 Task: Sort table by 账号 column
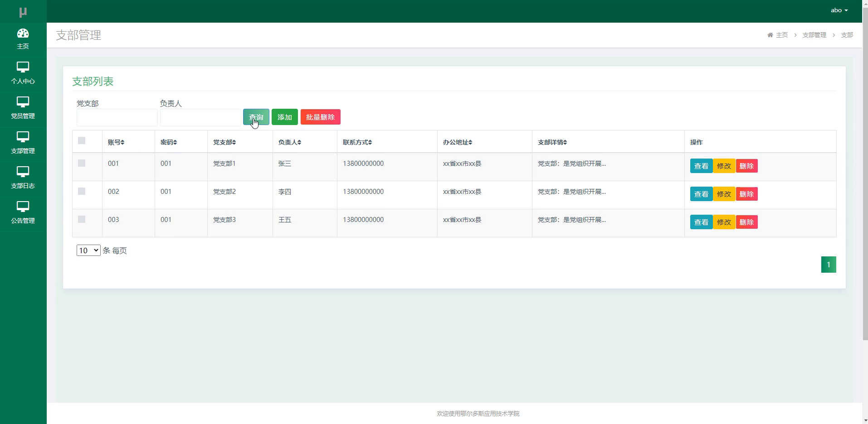tap(116, 142)
